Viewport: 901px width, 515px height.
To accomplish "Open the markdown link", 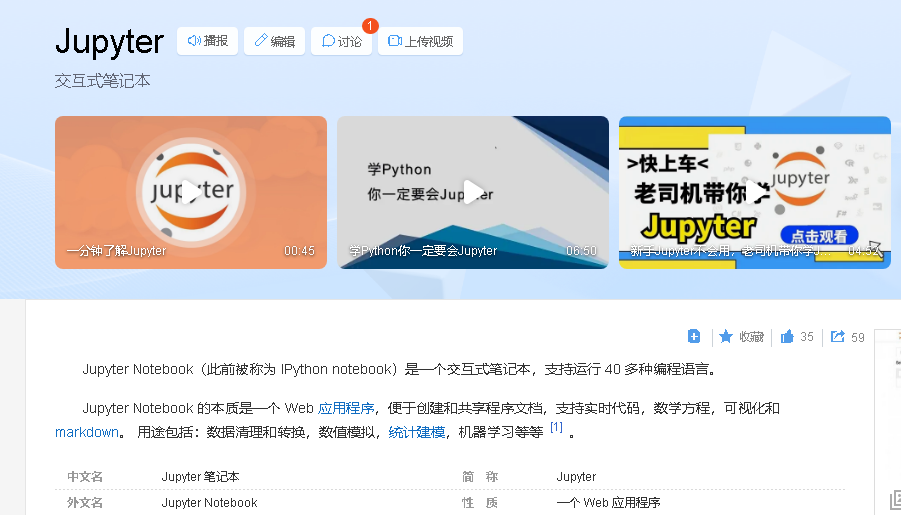I will coord(87,432).
